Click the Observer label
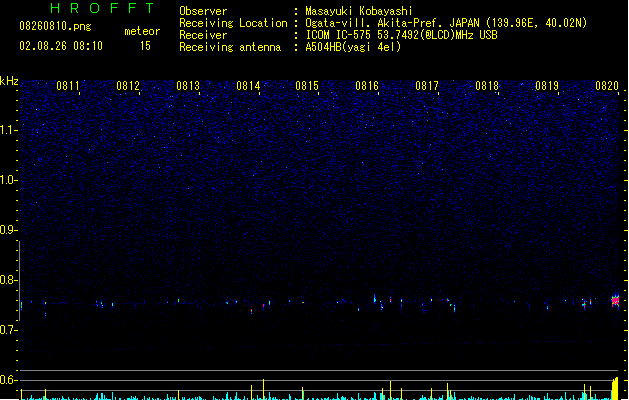The height and width of the screenshot is (400, 629). click(x=203, y=11)
